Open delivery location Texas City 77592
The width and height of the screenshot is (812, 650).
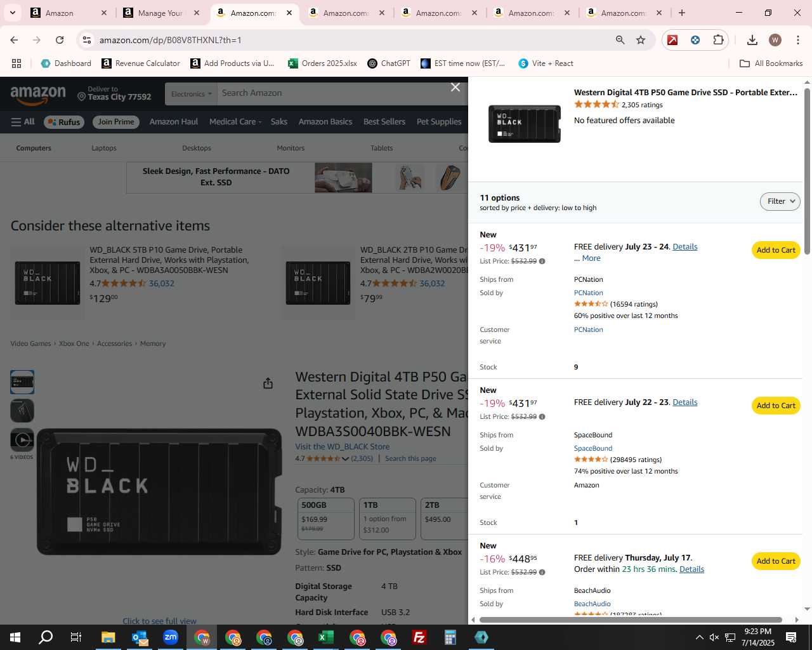click(114, 93)
